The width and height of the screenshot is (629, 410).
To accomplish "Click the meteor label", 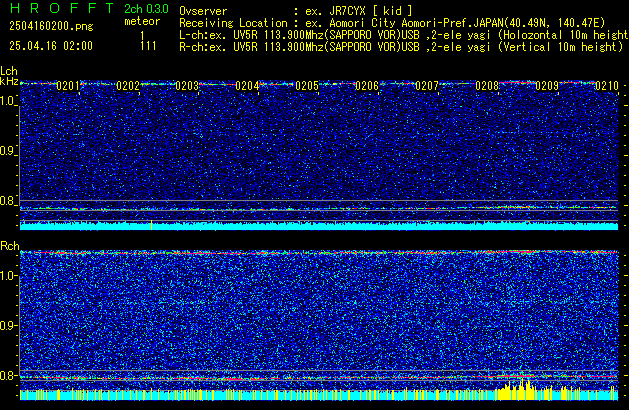I will 142,21.
